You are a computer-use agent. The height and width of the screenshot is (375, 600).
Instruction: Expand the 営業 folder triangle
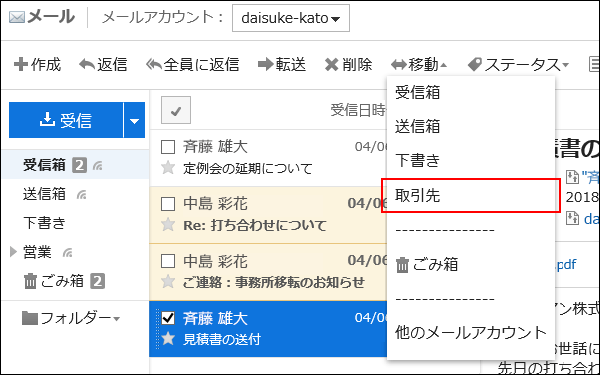14,251
